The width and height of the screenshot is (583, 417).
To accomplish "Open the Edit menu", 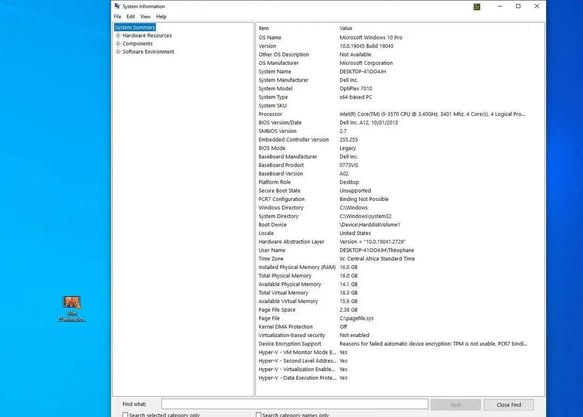I will pos(131,17).
